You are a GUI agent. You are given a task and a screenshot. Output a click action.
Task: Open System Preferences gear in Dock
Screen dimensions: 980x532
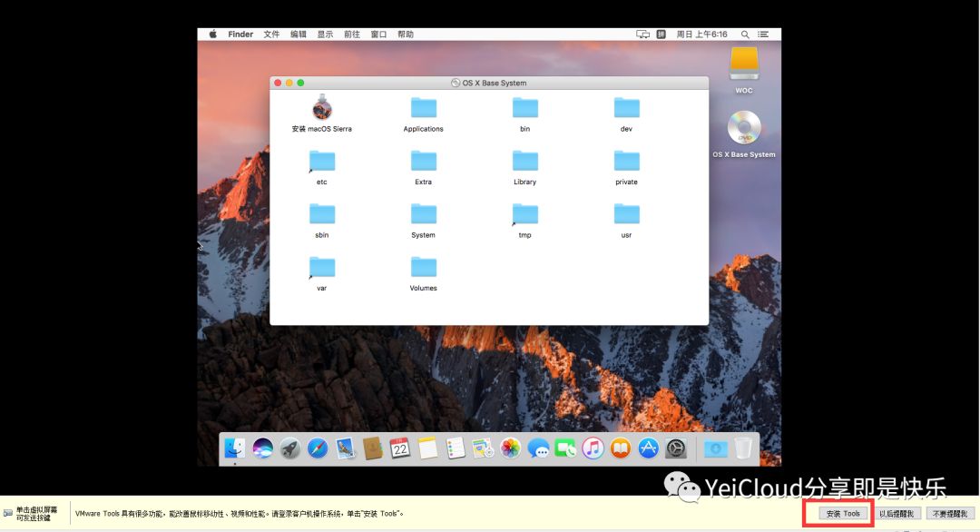coord(676,448)
